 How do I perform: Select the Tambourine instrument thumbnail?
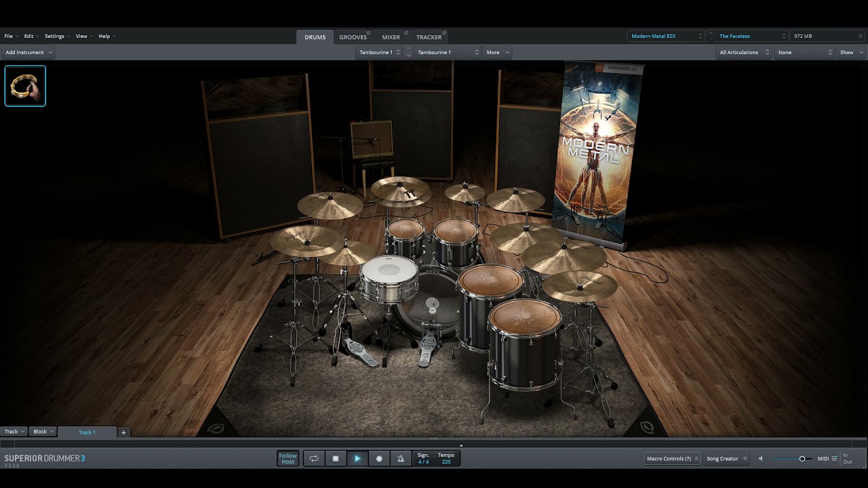tap(25, 85)
